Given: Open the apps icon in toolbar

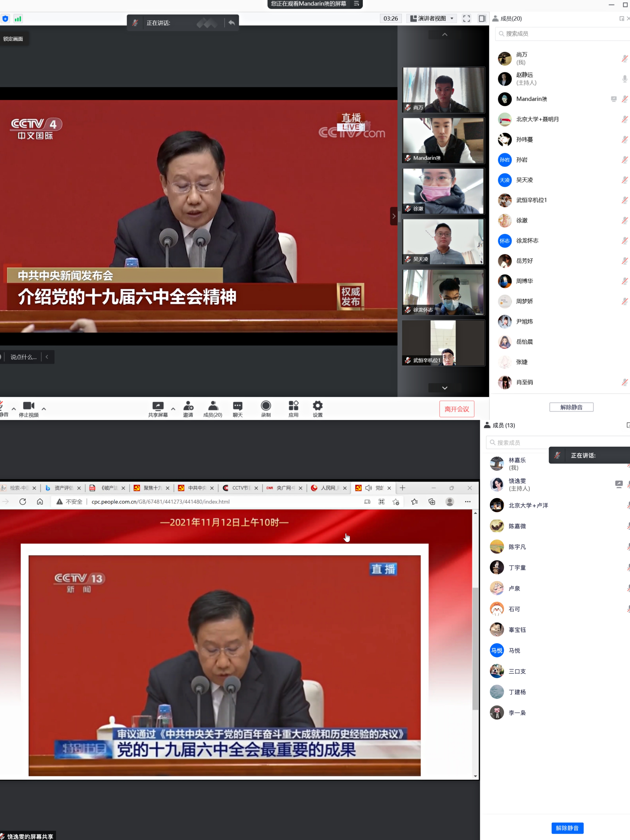Looking at the screenshot, I should [x=293, y=406].
